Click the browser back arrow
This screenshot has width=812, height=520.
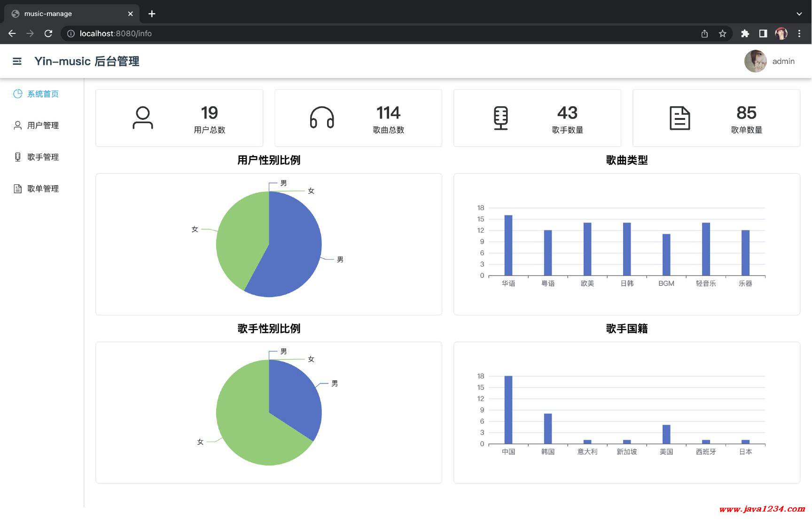12,33
